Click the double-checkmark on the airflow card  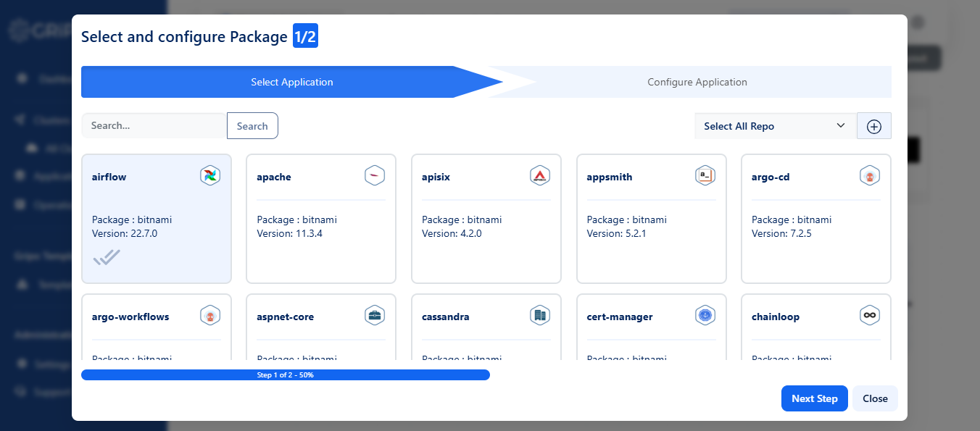coord(107,257)
